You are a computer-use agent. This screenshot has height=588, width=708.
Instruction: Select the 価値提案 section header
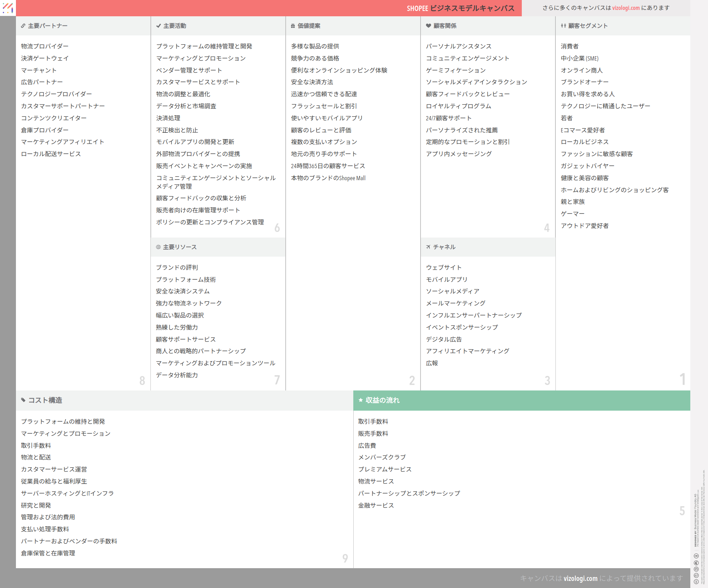[x=309, y=26]
